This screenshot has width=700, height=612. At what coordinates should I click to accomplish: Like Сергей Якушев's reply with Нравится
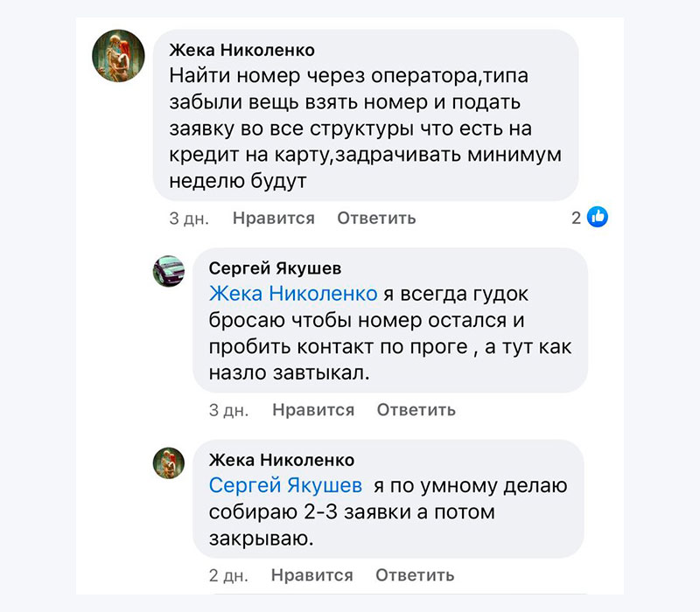[313, 410]
